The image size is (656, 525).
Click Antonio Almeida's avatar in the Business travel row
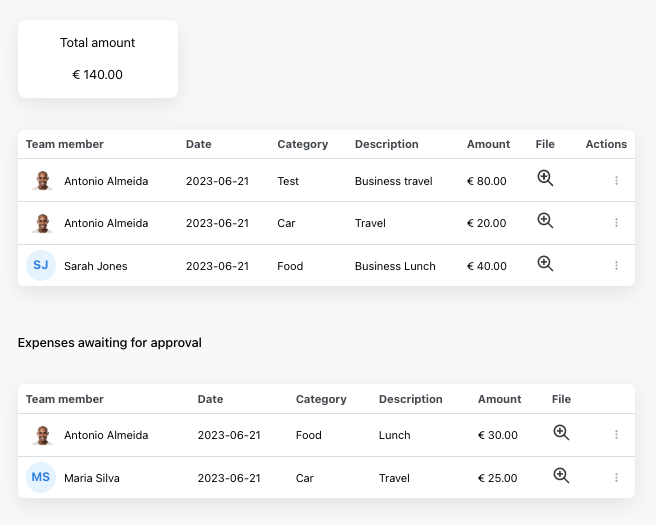(42, 181)
